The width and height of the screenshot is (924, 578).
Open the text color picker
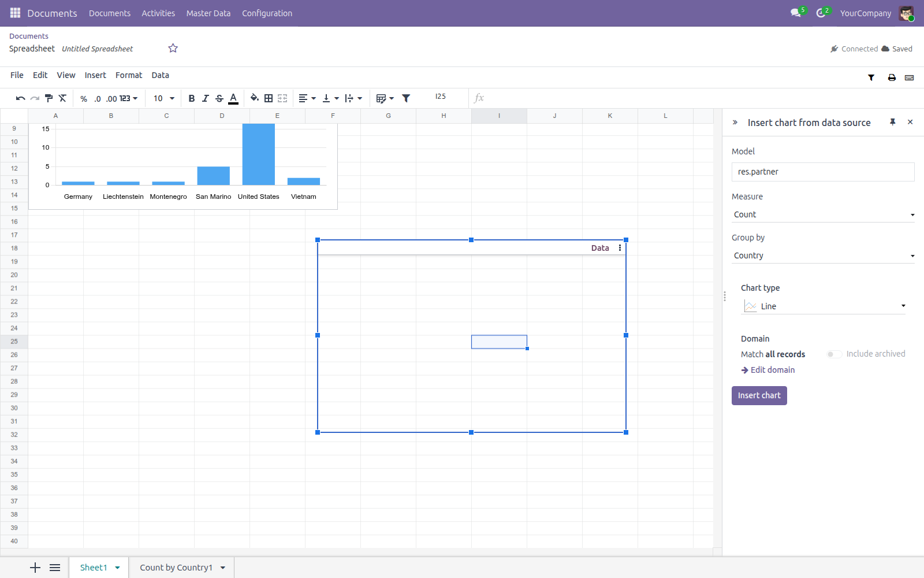coord(233,98)
